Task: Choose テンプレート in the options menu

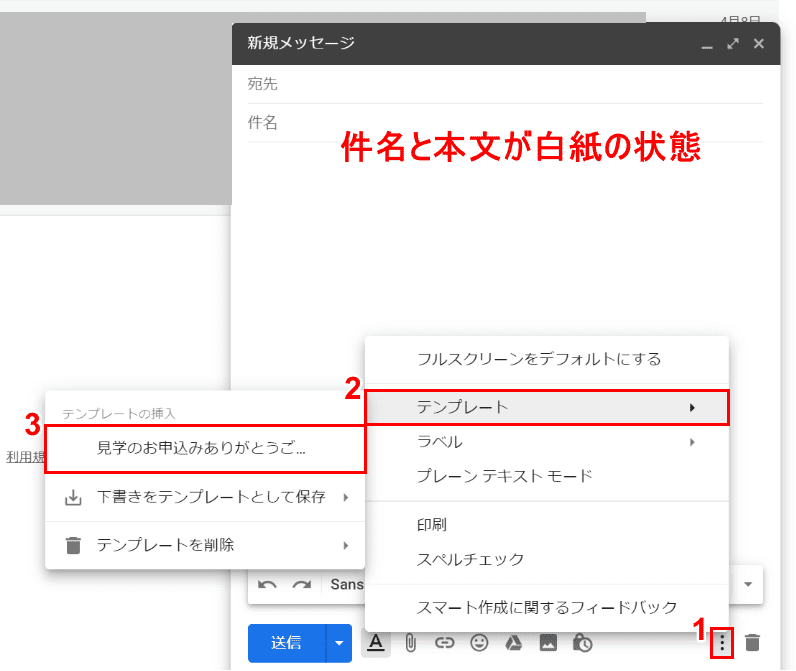Action: 547,408
